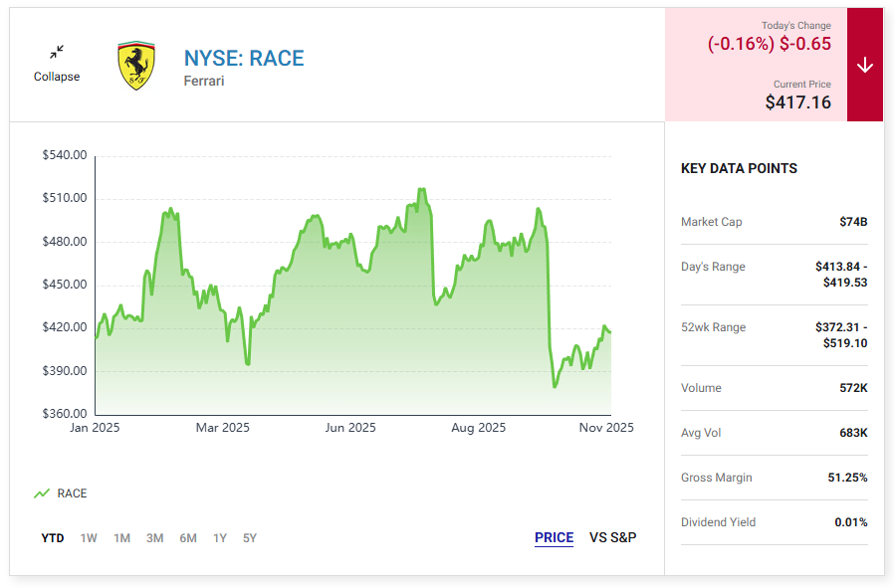The image size is (895, 588).
Task: Select the YTD time range
Action: click(53, 538)
